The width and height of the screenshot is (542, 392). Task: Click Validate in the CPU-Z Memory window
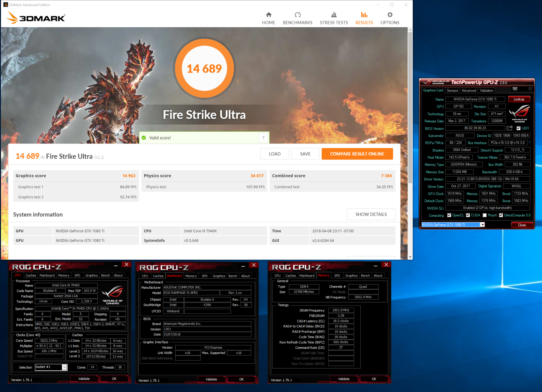(x=344, y=379)
